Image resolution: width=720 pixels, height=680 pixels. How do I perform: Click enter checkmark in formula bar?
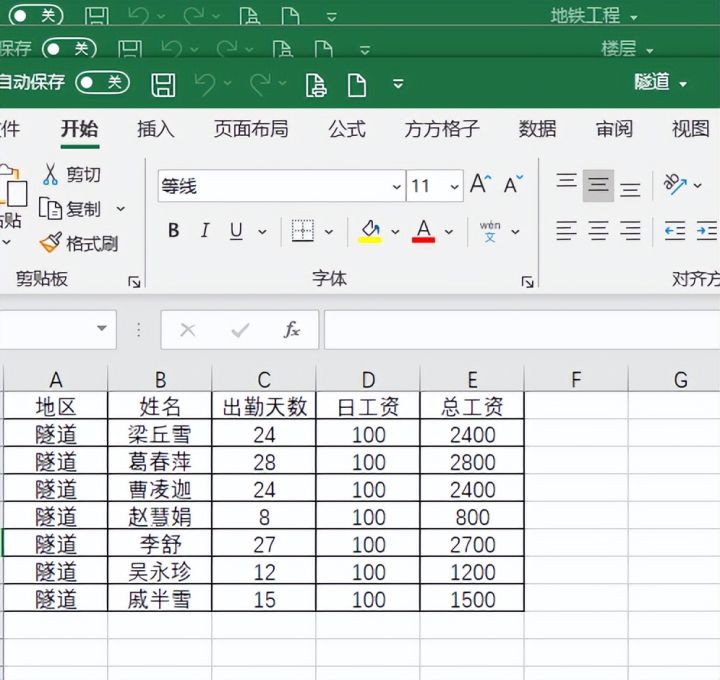coord(240,330)
